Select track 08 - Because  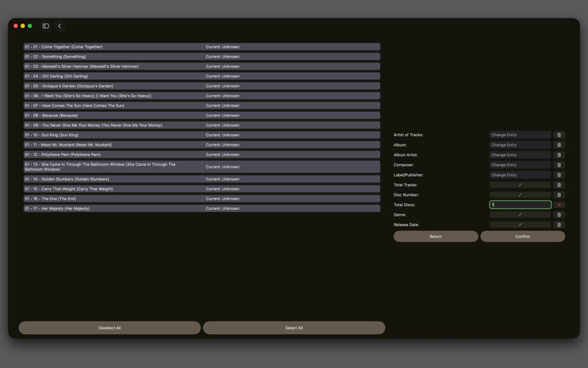(x=201, y=116)
